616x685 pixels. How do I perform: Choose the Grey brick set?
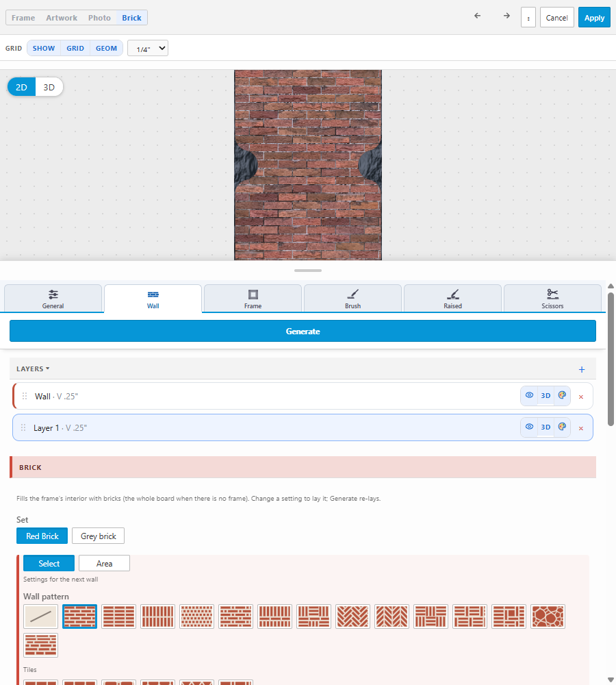pyautogui.click(x=99, y=536)
